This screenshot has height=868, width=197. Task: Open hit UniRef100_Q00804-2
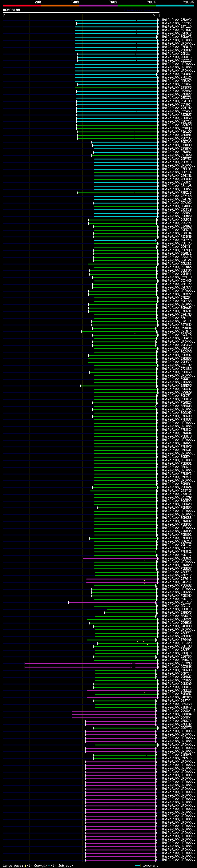click(179, 711)
